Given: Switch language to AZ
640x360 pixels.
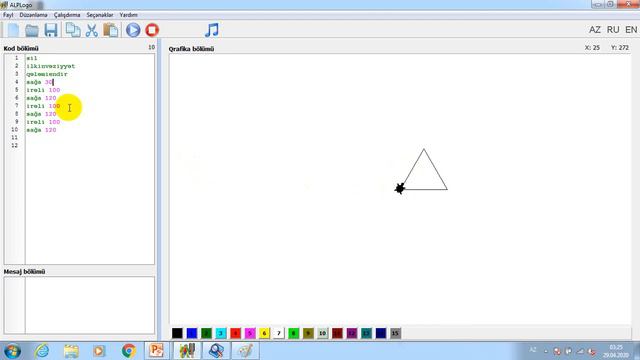Looking at the screenshot, I should [x=595, y=30].
